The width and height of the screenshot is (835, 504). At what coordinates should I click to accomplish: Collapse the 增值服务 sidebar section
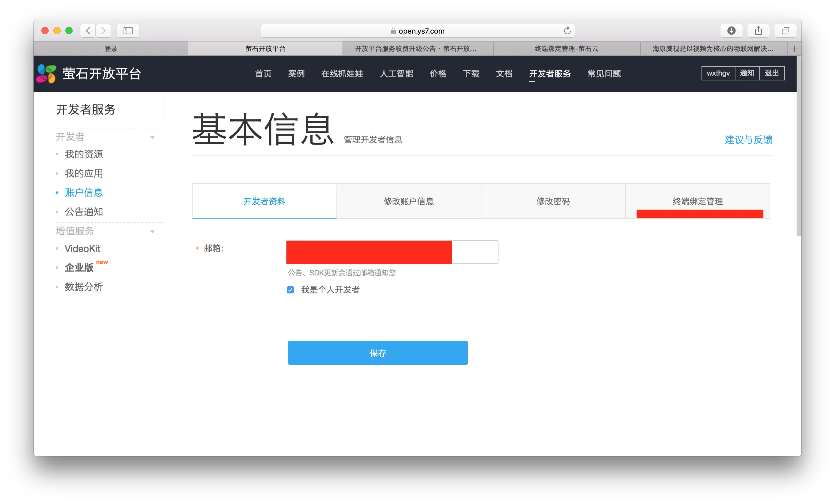(152, 232)
